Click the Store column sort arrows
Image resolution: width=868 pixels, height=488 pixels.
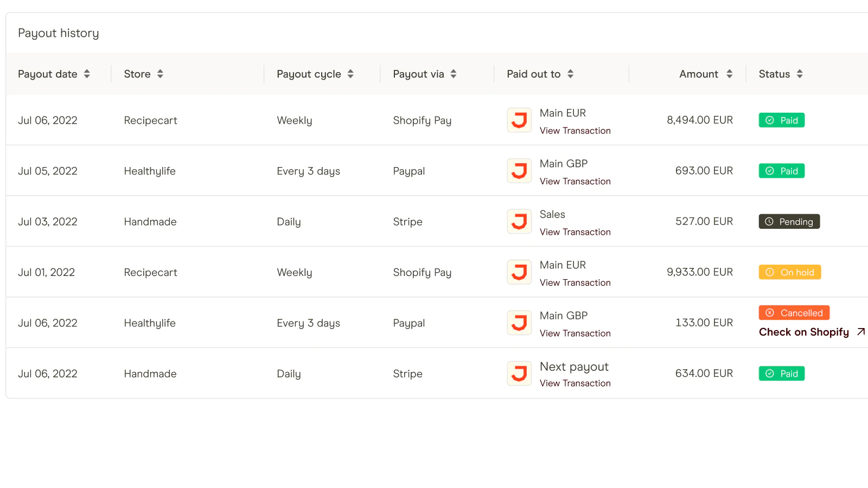click(x=160, y=74)
